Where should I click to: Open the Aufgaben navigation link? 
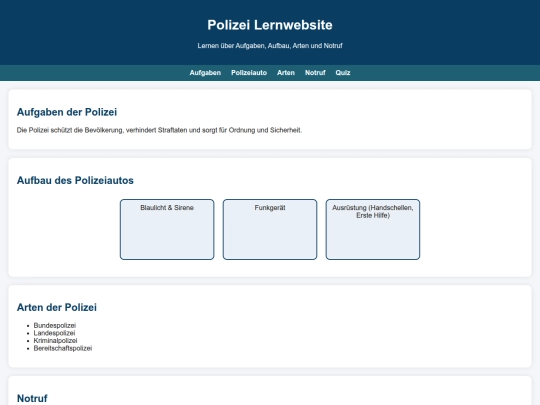point(205,73)
